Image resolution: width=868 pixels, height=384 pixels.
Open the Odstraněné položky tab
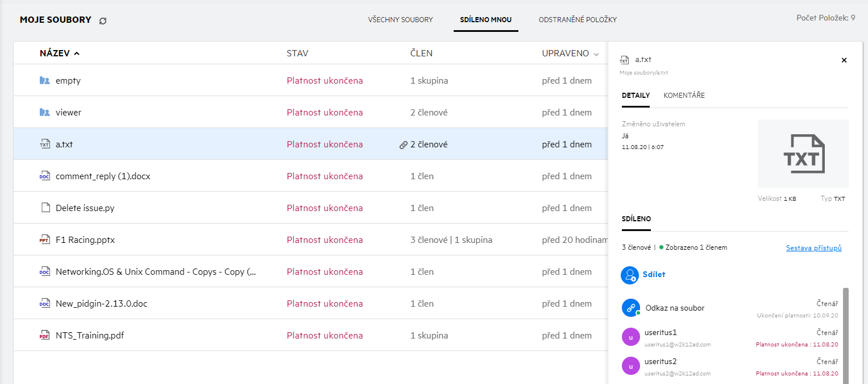(x=578, y=20)
